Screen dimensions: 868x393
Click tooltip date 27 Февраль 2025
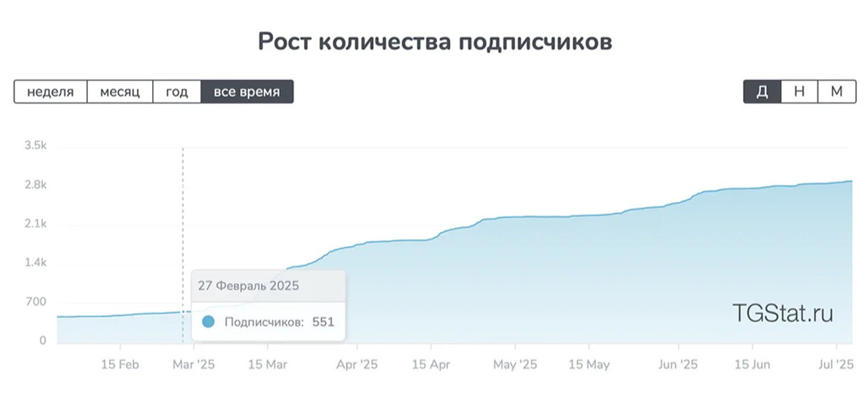pos(248,286)
